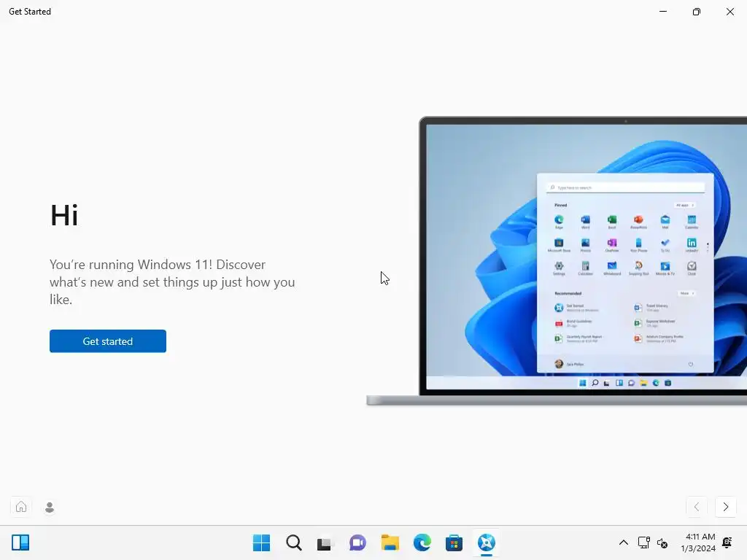Click the Get Started window title

(x=30, y=12)
